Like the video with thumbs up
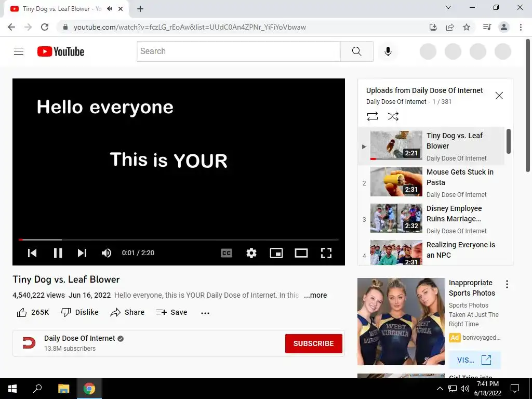Viewport: 532px width, 399px height. tap(33, 312)
